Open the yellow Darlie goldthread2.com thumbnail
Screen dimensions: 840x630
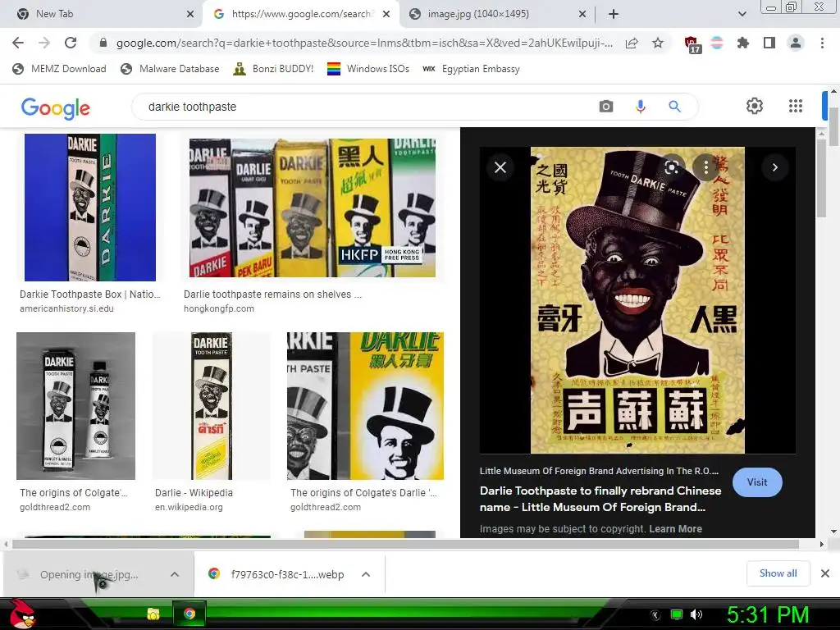(365, 405)
